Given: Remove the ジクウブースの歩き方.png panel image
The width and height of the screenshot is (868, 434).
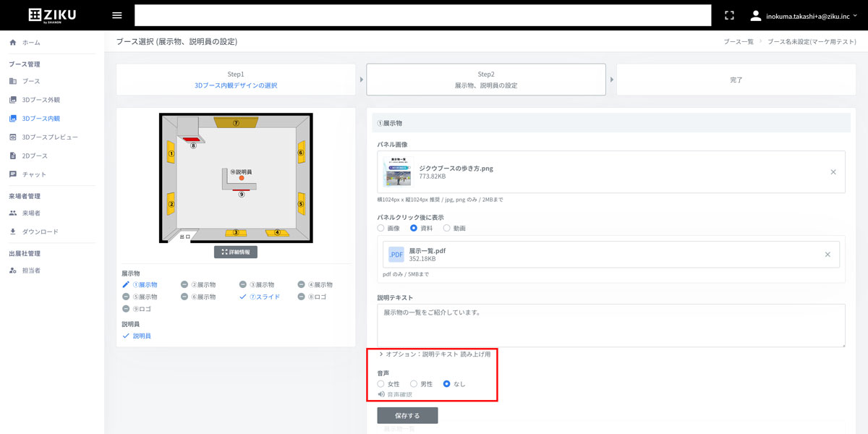Looking at the screenshot, I should pyautogui.click(x=833, y=172).
